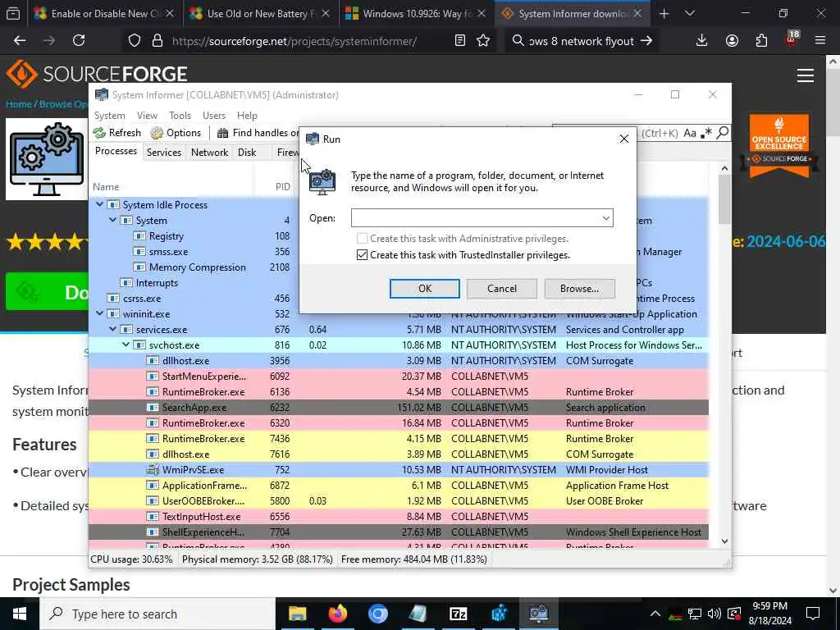Image resolution: width=840 pixels, height=630 pixels.
Task: Collapse svchost.exe tree node
Action: pyautogui.click(x=126, y=345)
